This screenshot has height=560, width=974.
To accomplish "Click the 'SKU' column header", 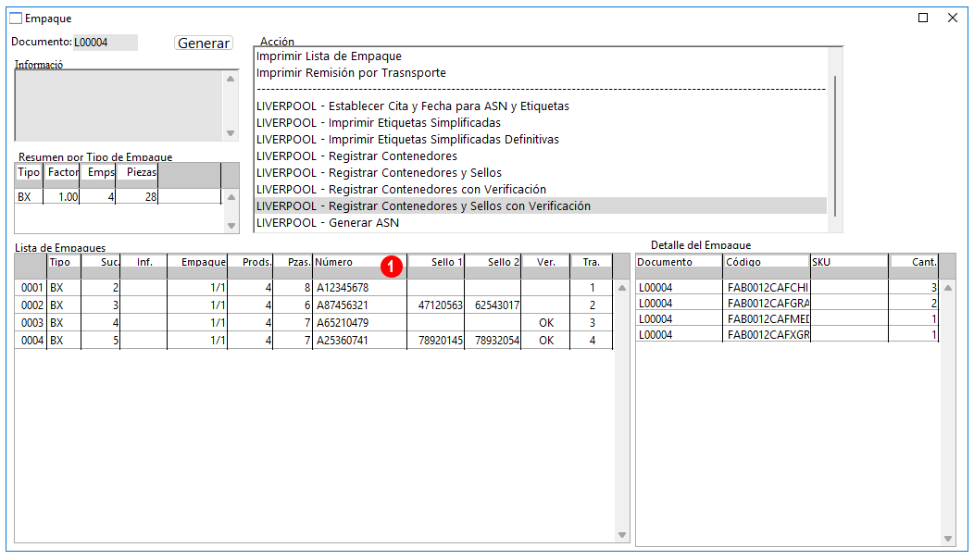I will [849, 267].
